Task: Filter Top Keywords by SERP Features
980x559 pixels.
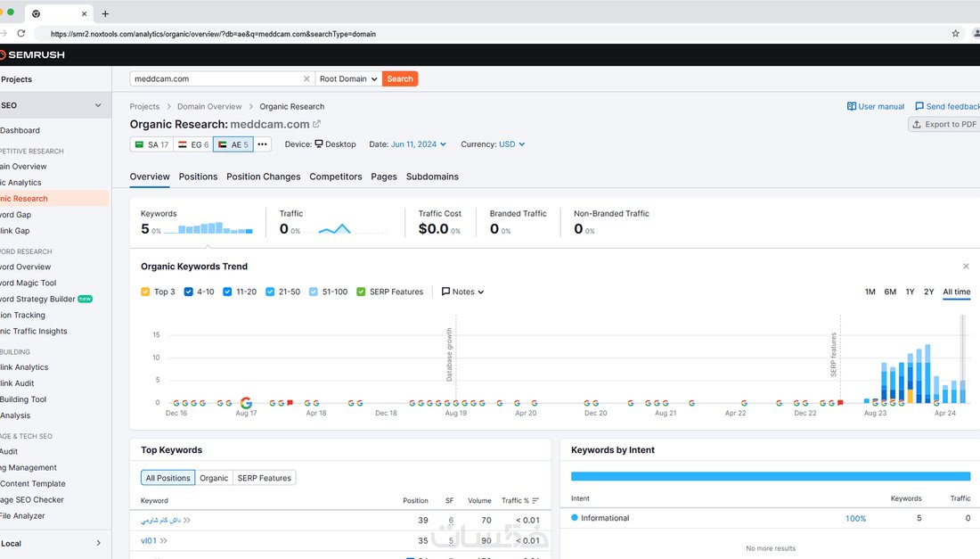Action: coord(265,478)
